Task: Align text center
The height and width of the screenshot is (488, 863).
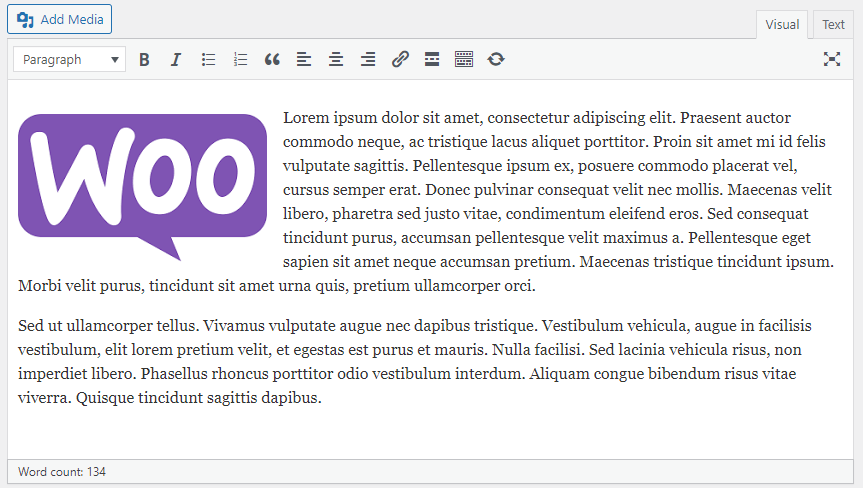Action: 336,59
